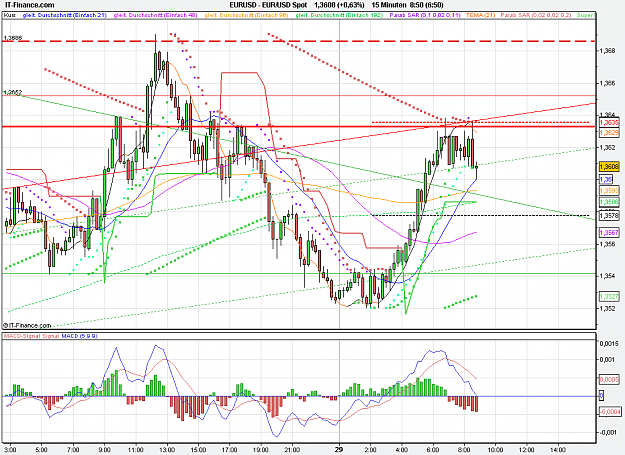Click the 1,3652 horizontal line label
This screenshot has height=455, width=625.
pos(13,92)
